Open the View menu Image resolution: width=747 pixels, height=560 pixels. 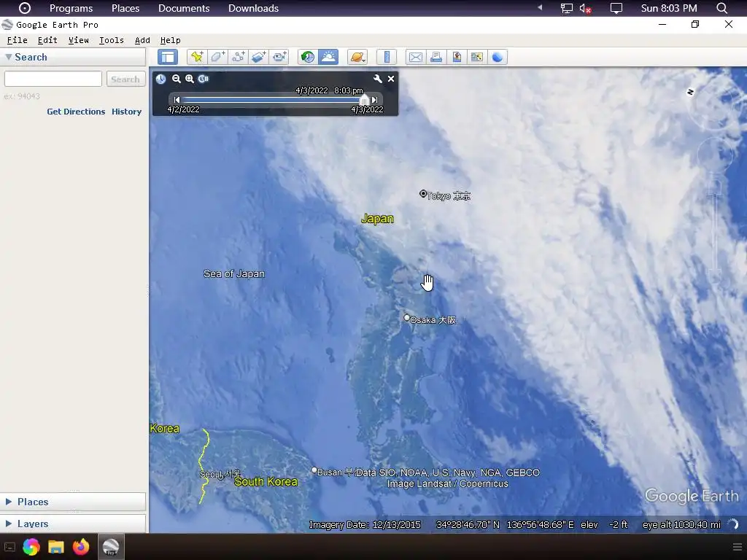pos(79,40)
